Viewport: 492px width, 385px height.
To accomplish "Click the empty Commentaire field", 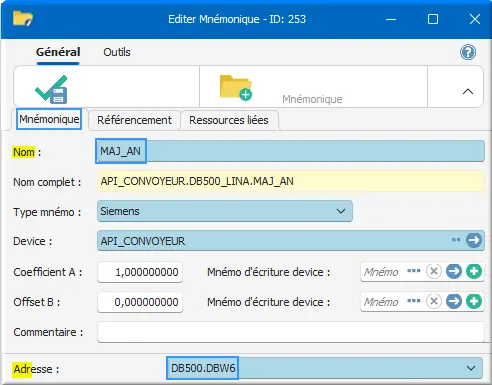I will (x=291, y=332).
